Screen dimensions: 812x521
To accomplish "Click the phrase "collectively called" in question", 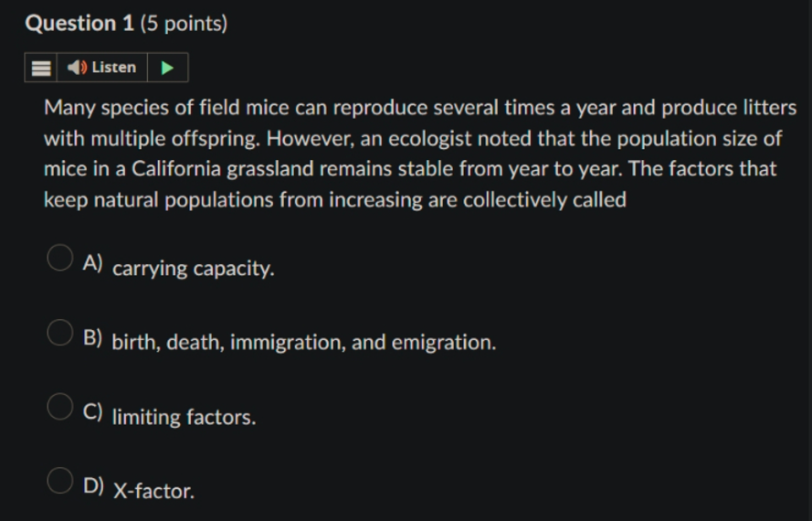I will coord(544,199).
